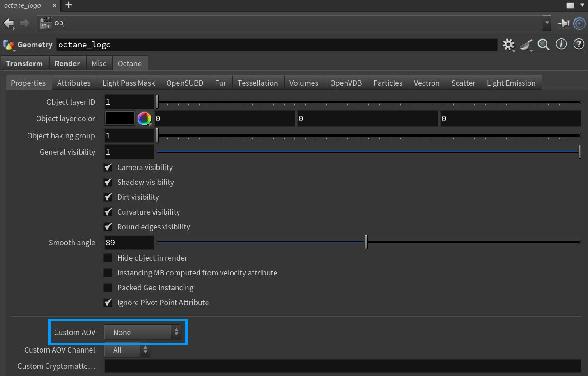
Task: Enable Hide object in render
Action: (108, 258)
